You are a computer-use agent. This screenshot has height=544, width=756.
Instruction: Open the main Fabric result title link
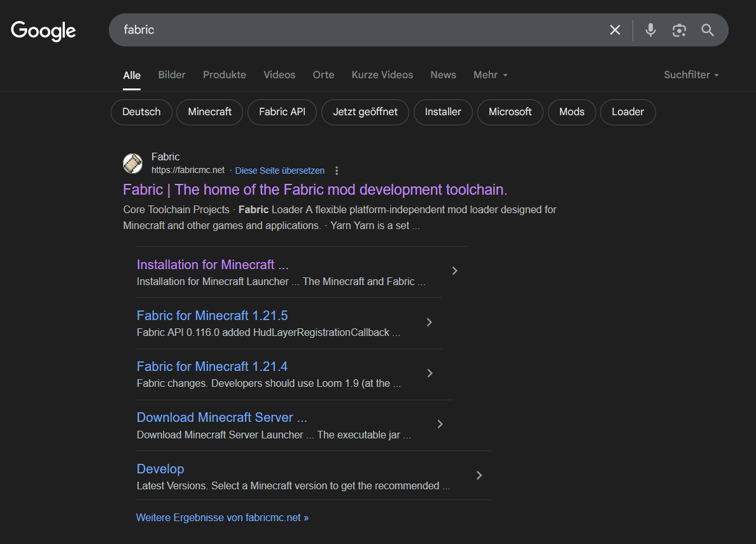(315, 190)
